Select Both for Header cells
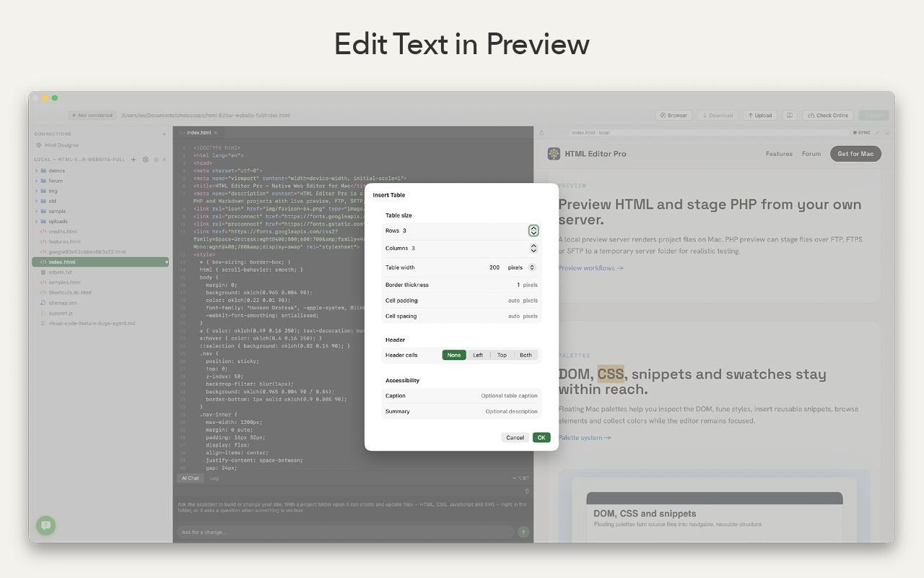The height and width of the screenshot is (578, 924). (526, 355)
